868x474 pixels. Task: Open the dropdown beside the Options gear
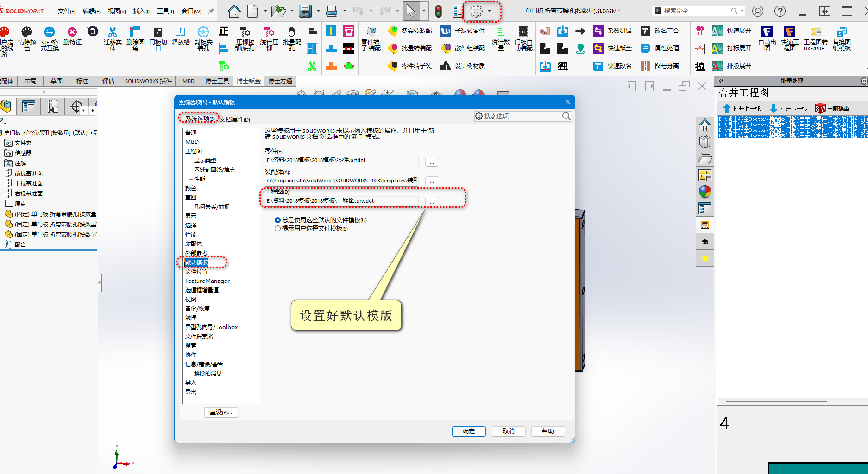489,10
